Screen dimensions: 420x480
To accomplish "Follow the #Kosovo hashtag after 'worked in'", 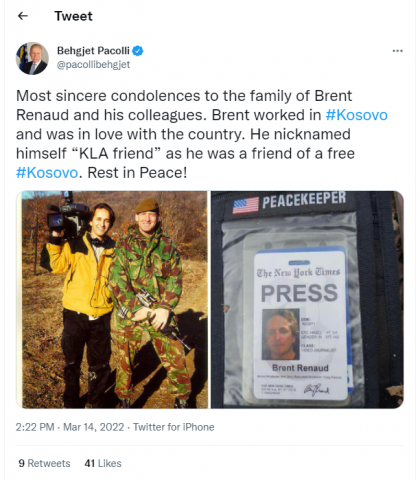I will click(x=356, y=115).
